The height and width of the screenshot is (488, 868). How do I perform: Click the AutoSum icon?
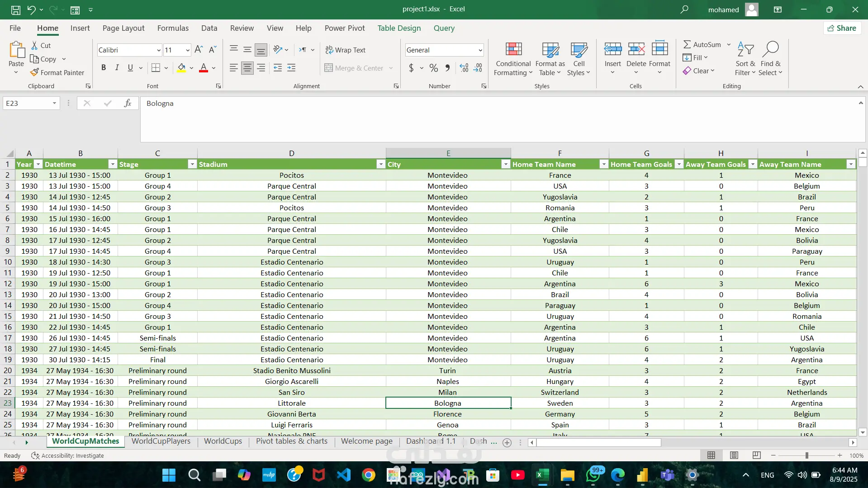pyautogui.click(x=687, y=44)
